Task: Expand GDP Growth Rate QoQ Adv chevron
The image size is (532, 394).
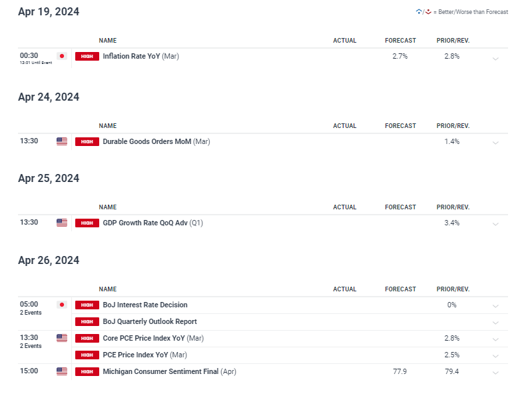Action: pyautogui.click(x=495, y=224)
